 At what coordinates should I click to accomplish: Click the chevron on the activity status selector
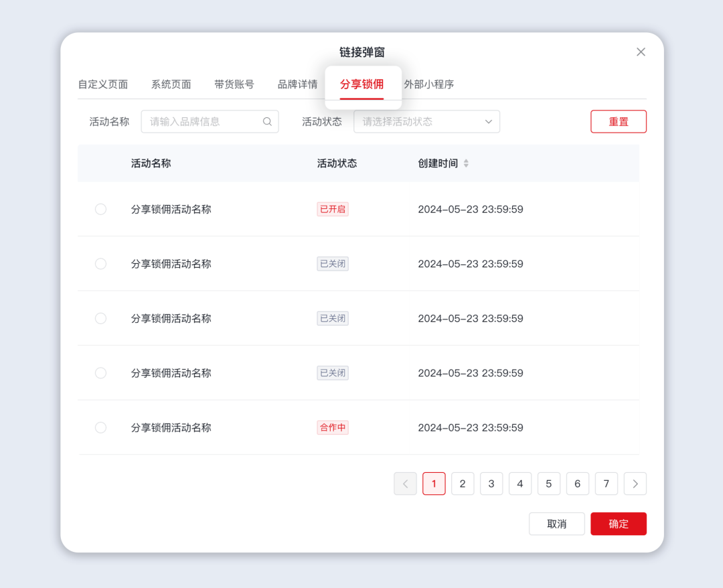(x=488, y=121)
